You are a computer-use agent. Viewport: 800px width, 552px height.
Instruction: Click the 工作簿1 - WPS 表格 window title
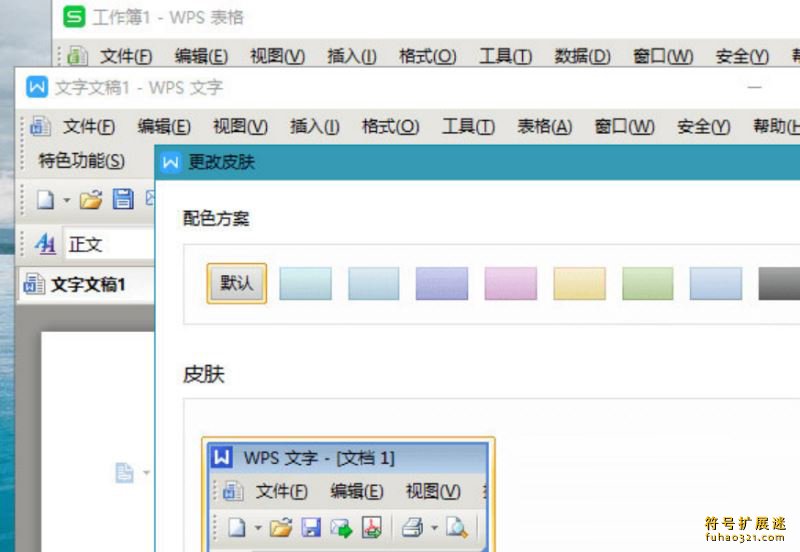pyautogui.click(x=168, y=17)
